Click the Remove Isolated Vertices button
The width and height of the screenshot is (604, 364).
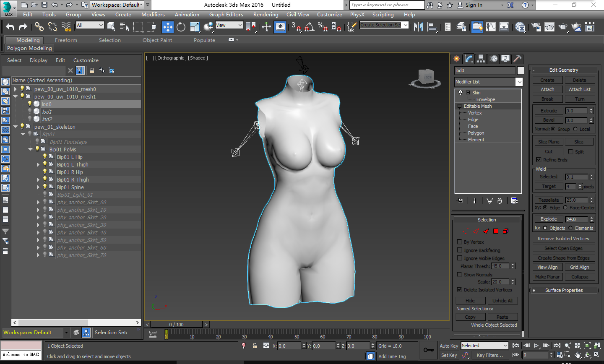click(x=563, y=239)
